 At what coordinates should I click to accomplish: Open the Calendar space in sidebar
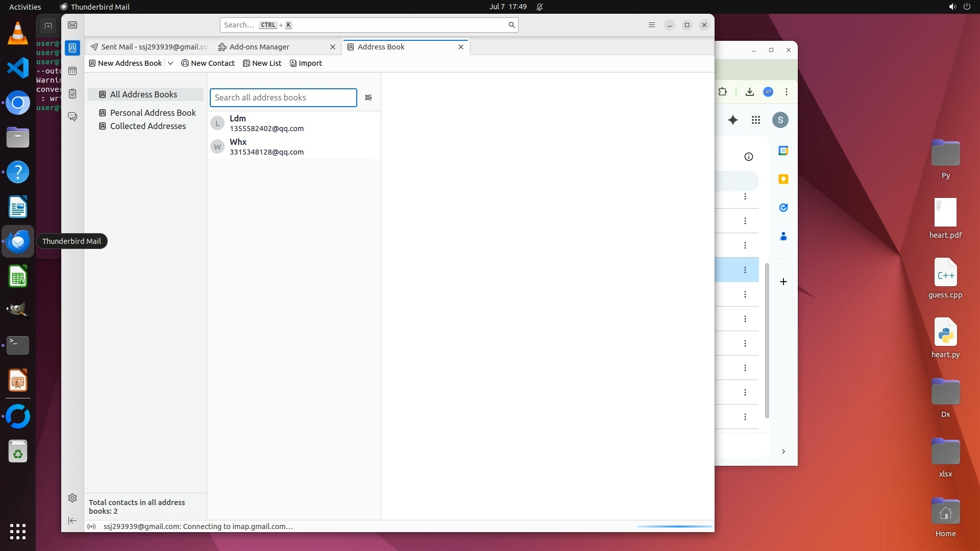tap(72, 71)
